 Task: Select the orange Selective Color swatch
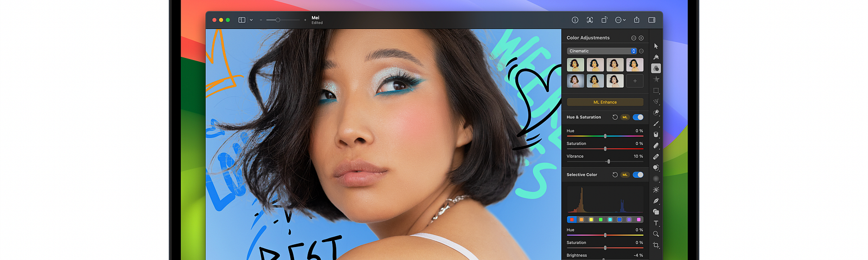click(x=582, y=219)
